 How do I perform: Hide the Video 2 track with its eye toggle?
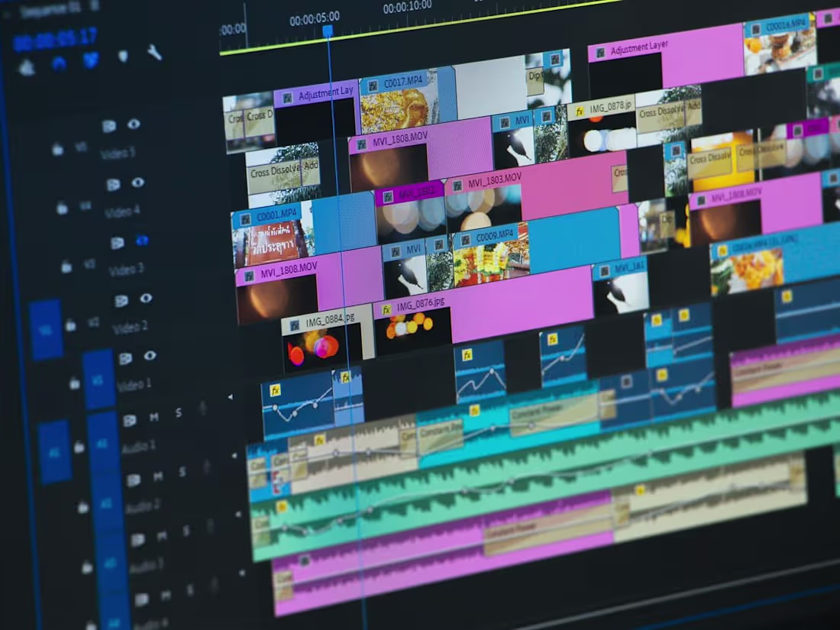point(148,298)
